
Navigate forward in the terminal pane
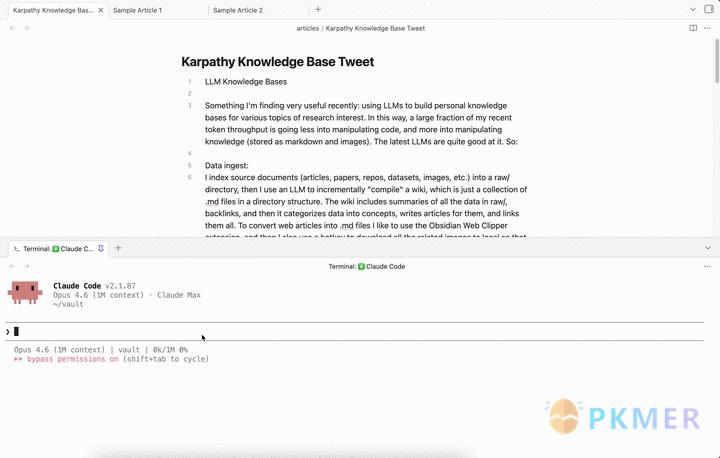click(27, 266)
